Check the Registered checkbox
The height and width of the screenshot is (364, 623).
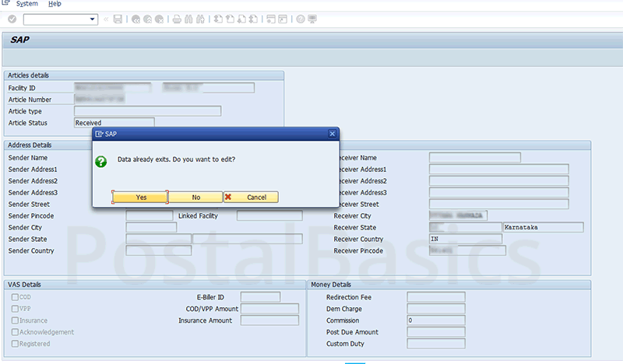[14, 344]
